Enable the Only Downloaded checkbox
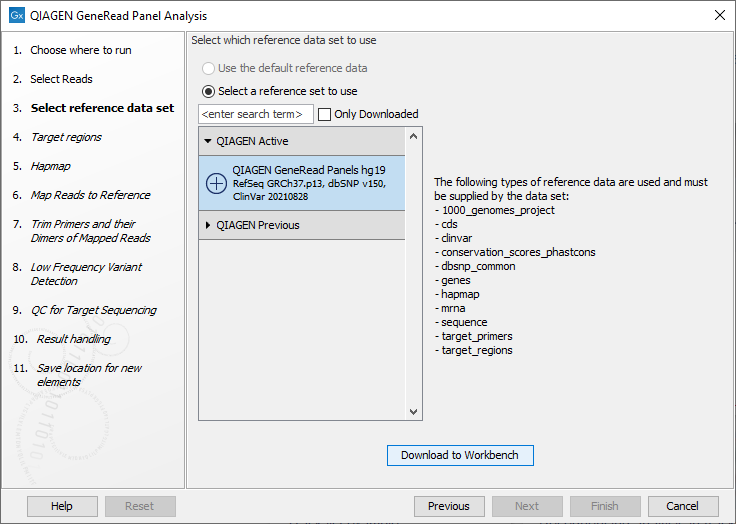Image resolution: width=736 pixels, height=524 pixels. [x=324, y=114]
